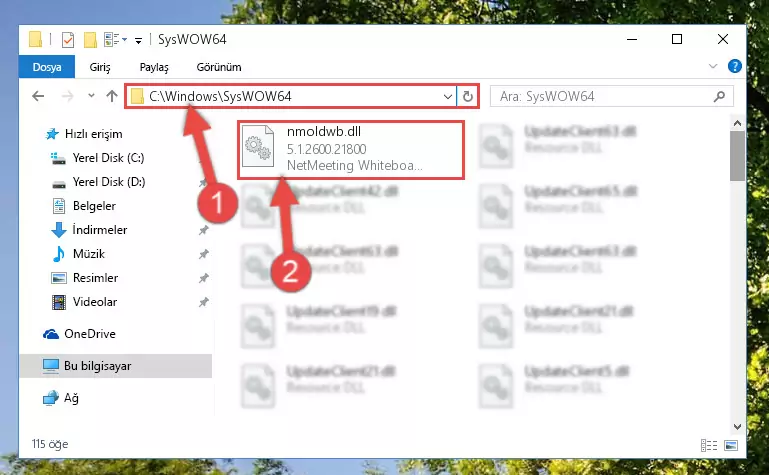Select Bu bilgisayar in navigation pane
The image size is (769, 475).
[x=97, y=366]
